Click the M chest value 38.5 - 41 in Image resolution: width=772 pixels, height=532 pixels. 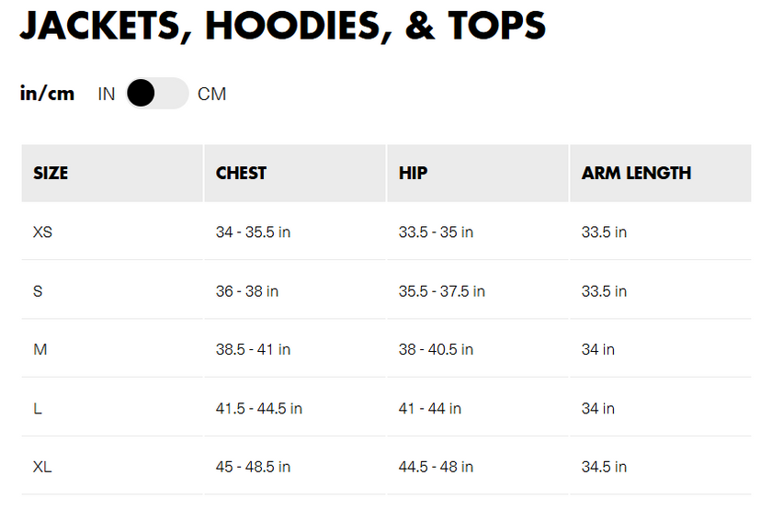253,350
